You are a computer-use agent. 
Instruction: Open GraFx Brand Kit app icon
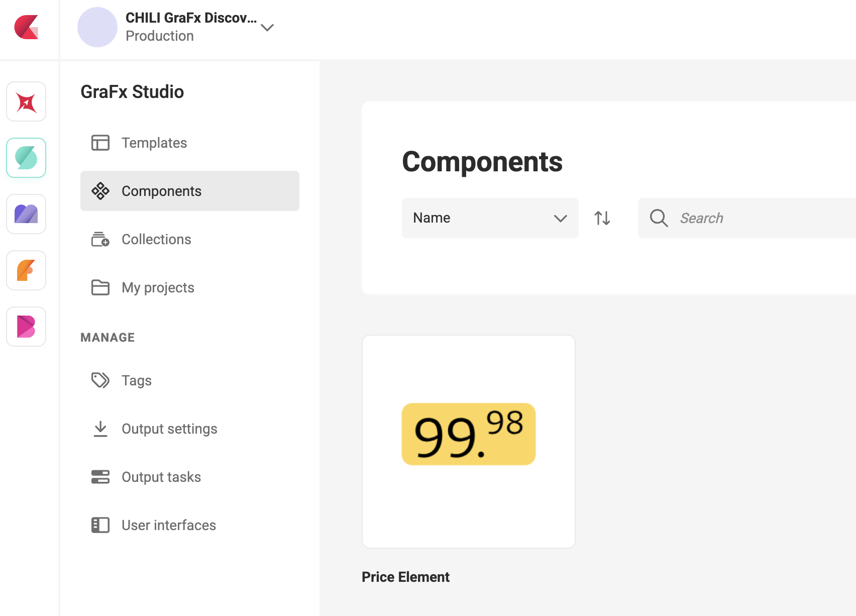point(26,327)
